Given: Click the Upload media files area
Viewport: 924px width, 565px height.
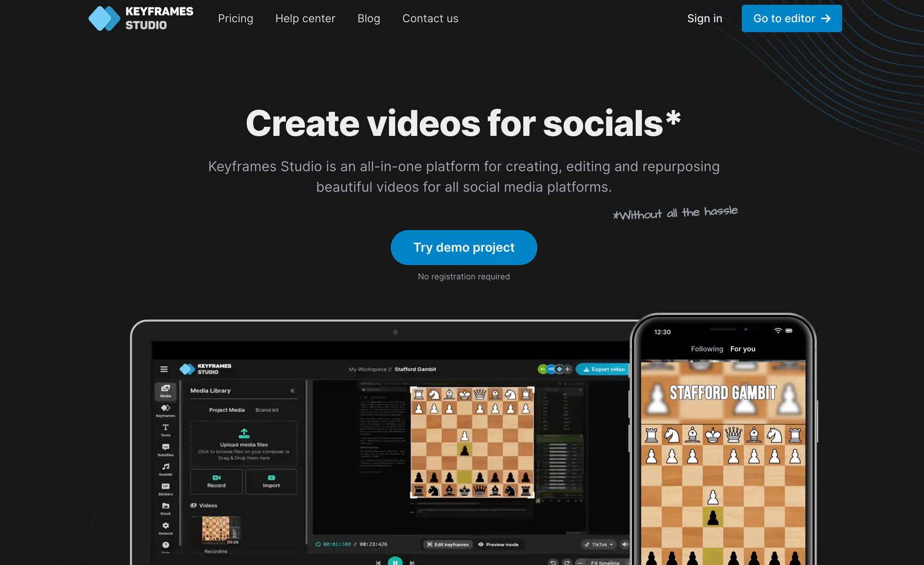Looking at the screenshot, I should 244,443.
